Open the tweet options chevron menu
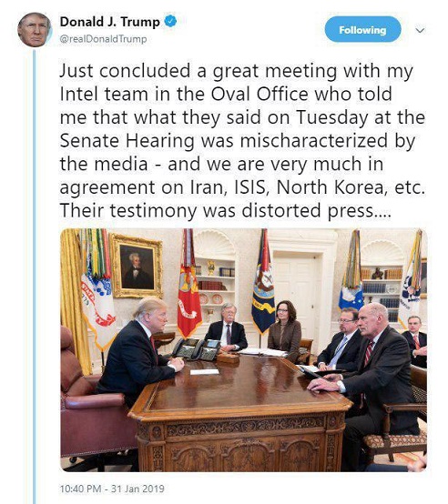The height and width of the screenshot is (504, 448). [421, 30]
